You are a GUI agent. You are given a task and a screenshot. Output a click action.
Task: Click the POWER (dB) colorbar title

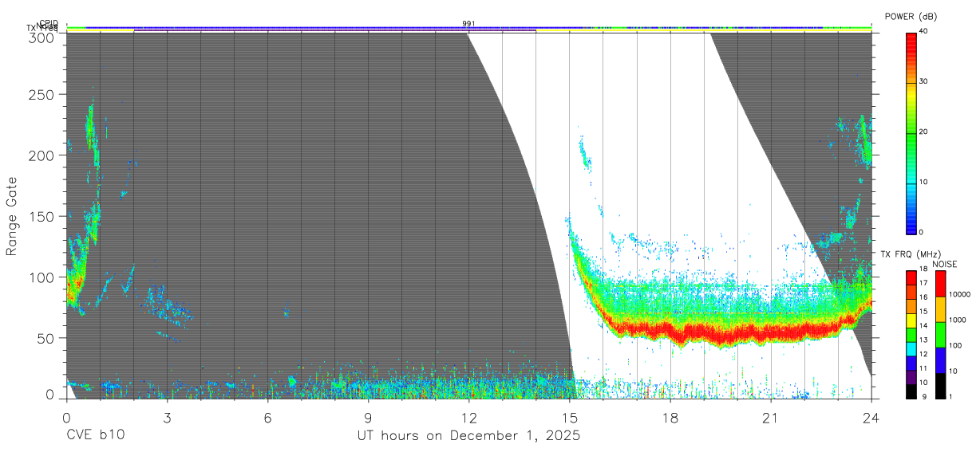coord(911,16)
